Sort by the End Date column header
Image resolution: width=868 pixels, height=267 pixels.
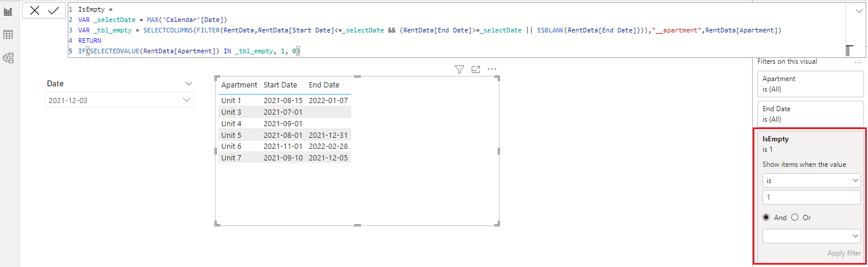click(324, 85)
